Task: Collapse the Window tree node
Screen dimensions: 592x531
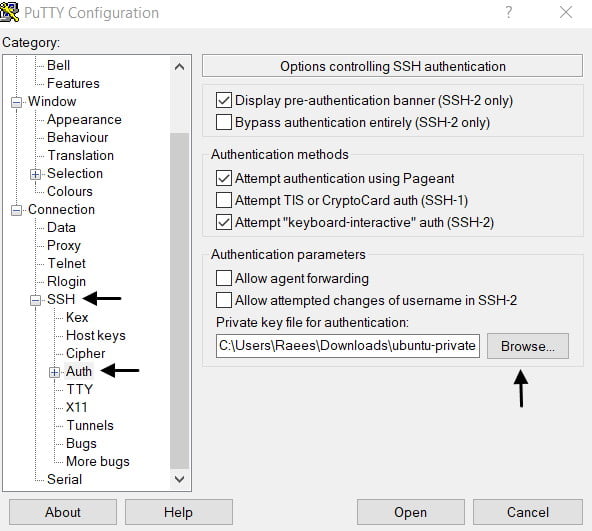Action: point(16,102)
